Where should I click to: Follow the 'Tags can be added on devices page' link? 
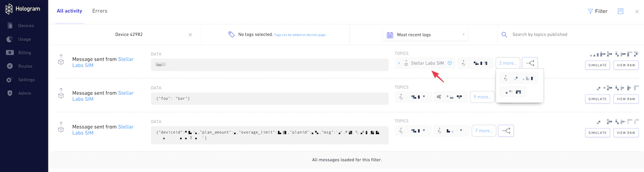tap(300, 35)
